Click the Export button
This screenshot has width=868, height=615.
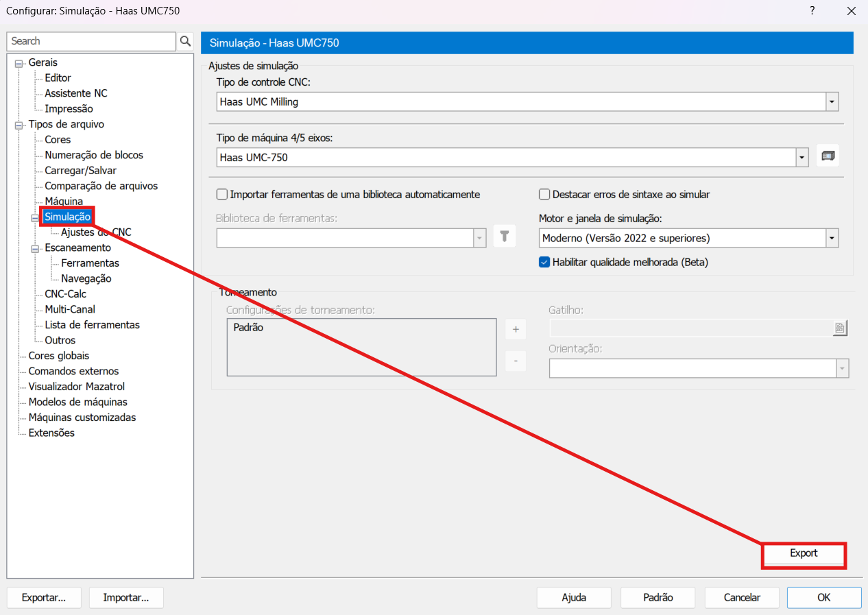click(x=804, y=553)
